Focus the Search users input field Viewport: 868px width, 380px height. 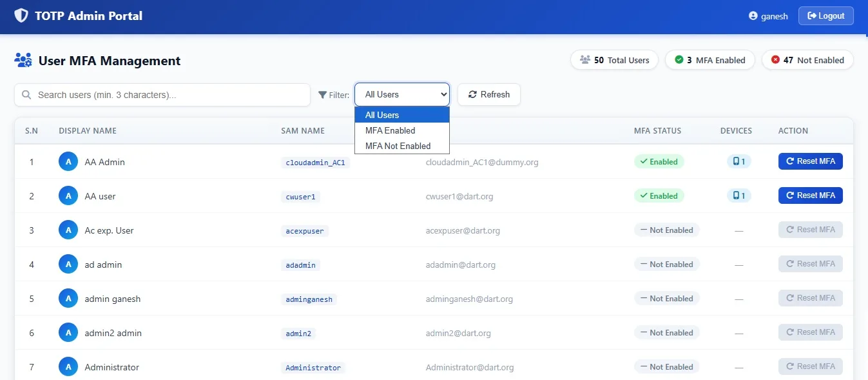pyautogui.click(x=162, y=95)
